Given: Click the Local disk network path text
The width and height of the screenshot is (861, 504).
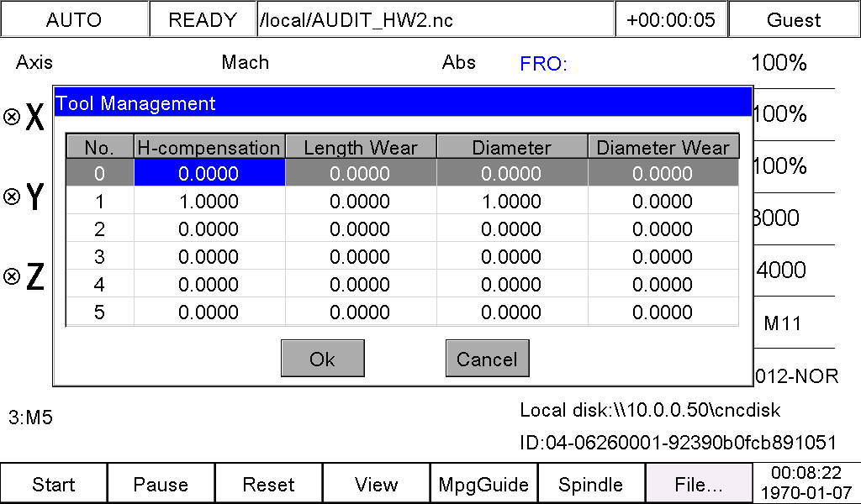Looking at the screenshot, I should pyautogui.click(x=650, y=410).
